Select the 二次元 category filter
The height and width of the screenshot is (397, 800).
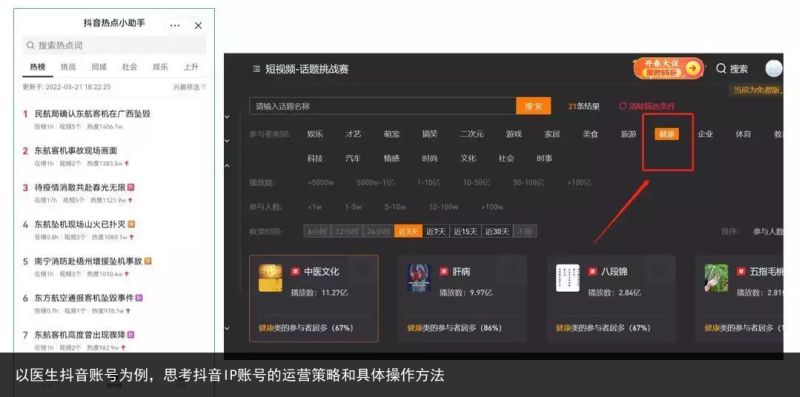point(471,134)
